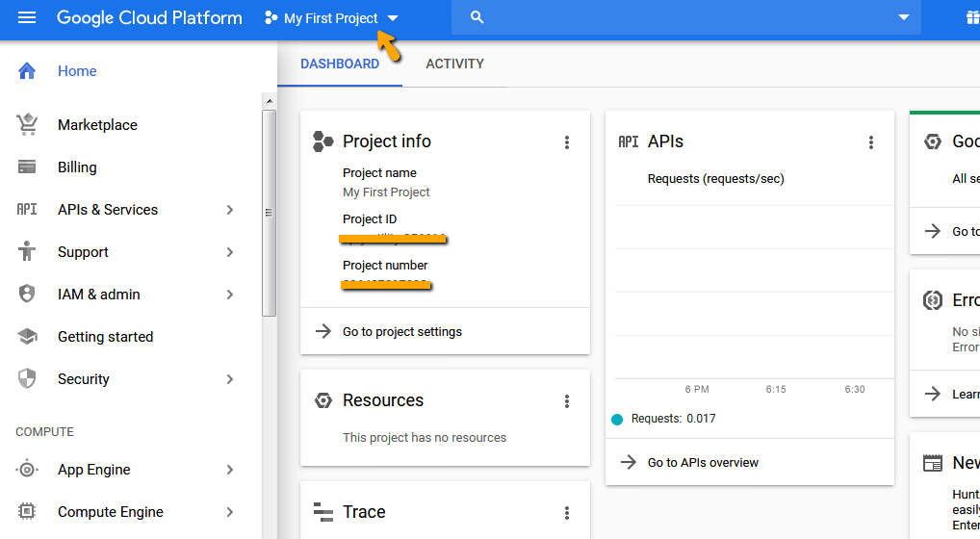The width and height of the screenshot is (980, 539).
Task: Click the News card newspaper icon
Action: click(933, 463)
